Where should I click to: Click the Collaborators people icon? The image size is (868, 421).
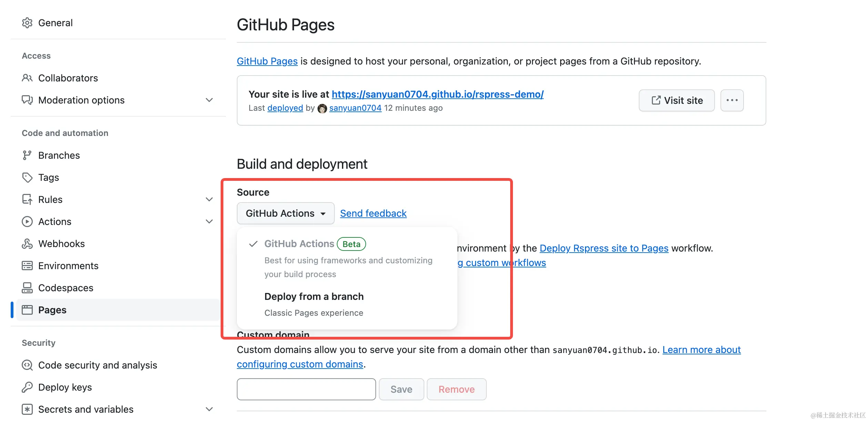coord(27,78)
